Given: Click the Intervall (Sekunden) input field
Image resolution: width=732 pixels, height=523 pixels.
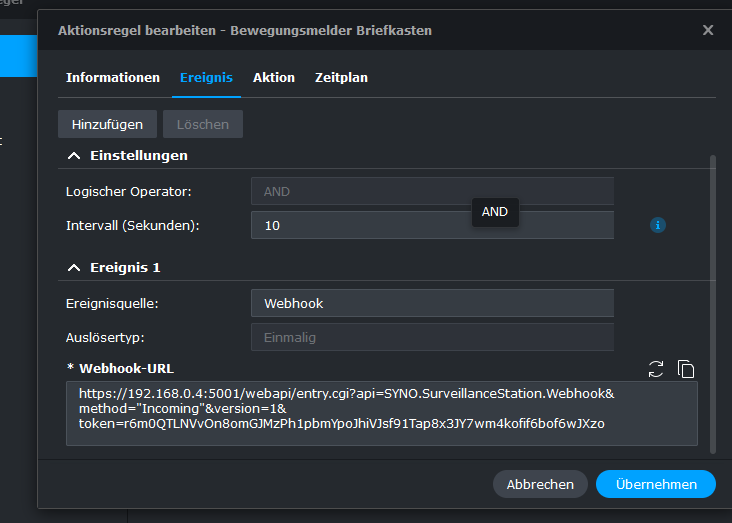Looking at the screenshot, I should click(432, 225).
